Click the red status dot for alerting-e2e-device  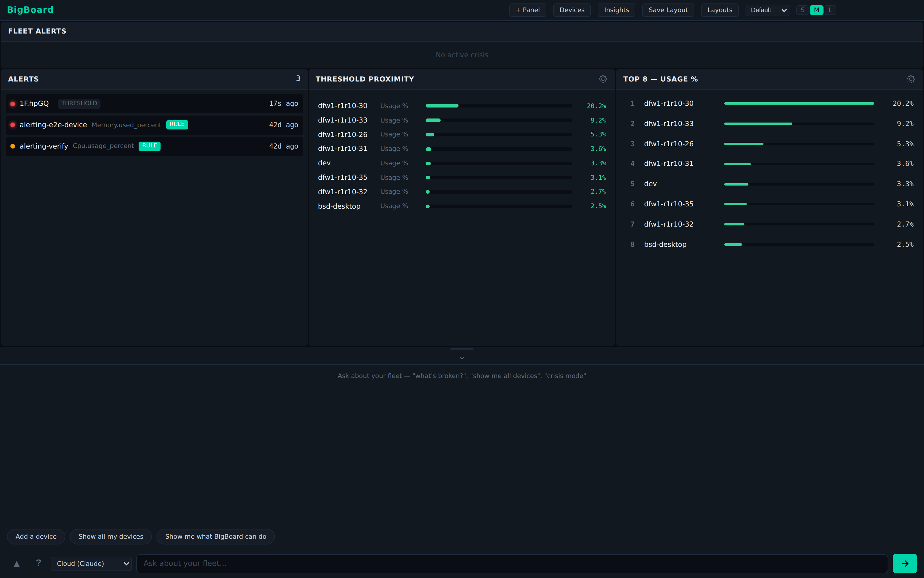point(13,125)
